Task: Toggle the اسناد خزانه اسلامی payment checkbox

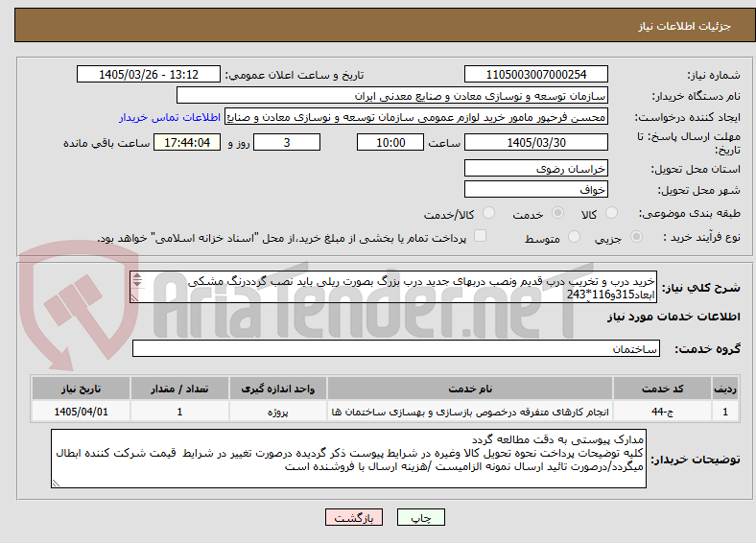Action: click(x=481, y=236)
